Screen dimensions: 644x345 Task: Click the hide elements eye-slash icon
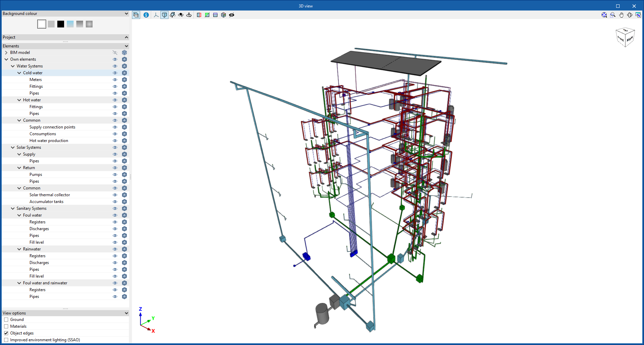232,15
